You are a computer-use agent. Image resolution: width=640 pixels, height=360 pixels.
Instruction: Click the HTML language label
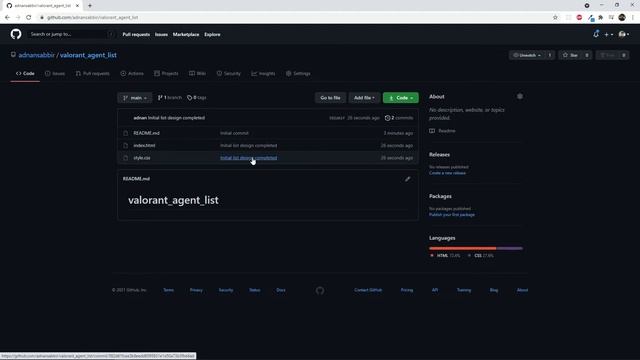(445, 256)
